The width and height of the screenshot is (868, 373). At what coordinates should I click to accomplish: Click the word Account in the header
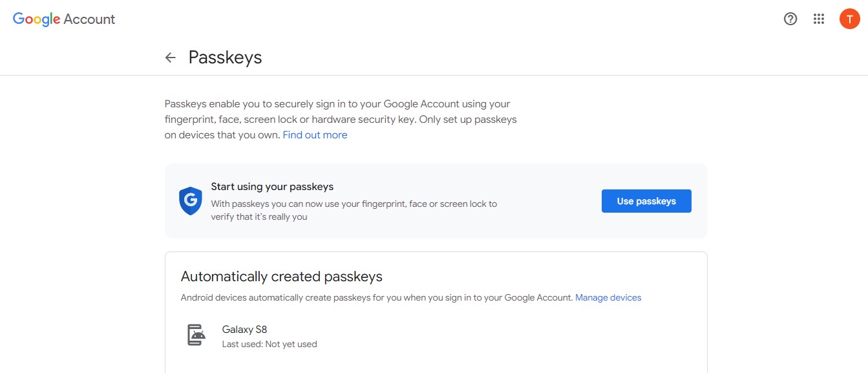89,19
